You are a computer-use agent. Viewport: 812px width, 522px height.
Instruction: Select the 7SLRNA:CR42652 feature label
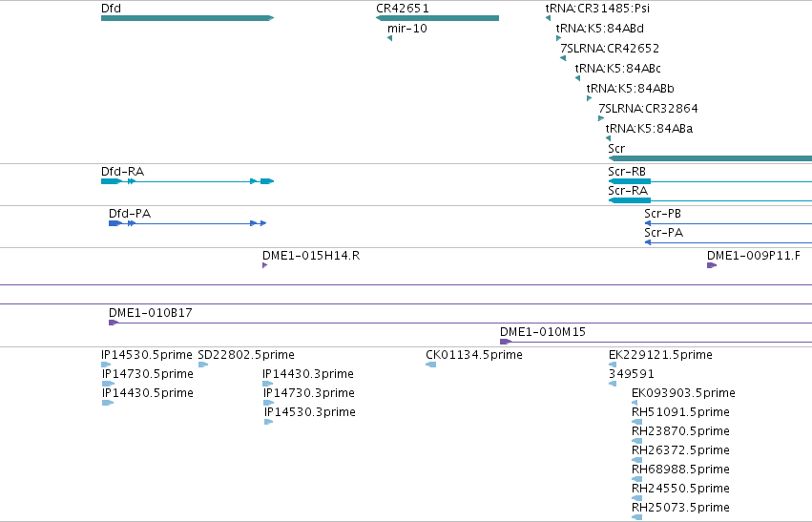tap(610, 49)
